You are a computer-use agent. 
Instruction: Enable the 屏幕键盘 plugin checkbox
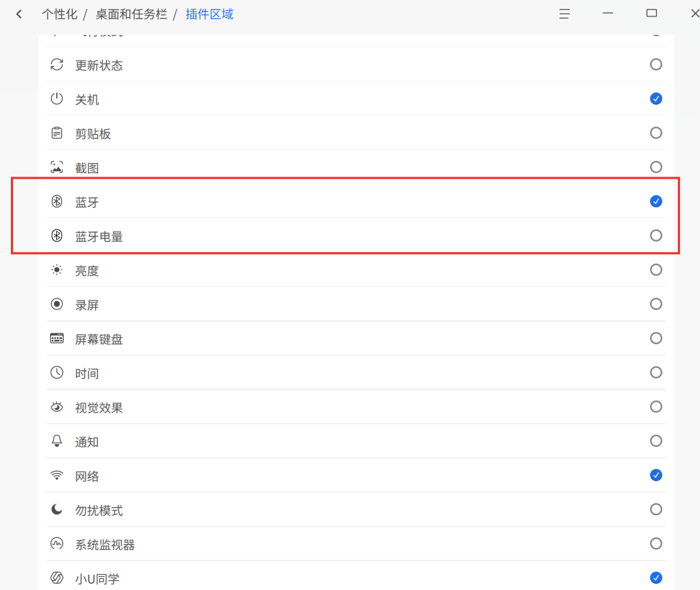655,338
